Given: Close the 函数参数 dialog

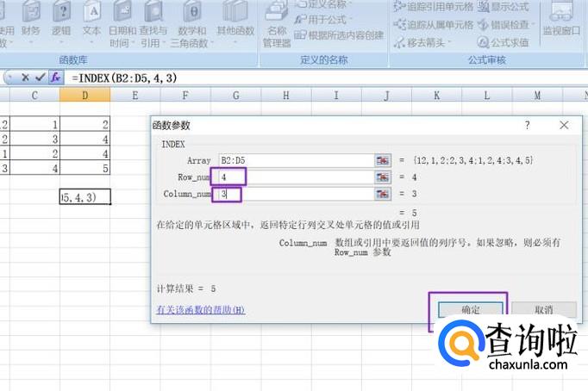Looking at the screenshot, I should tap(564, 125).
